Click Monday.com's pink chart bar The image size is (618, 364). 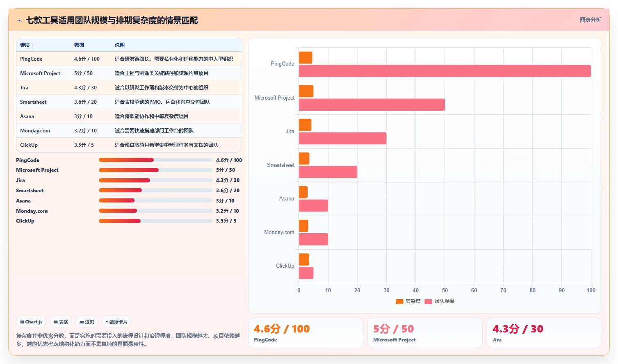click(x=313, y=239)
